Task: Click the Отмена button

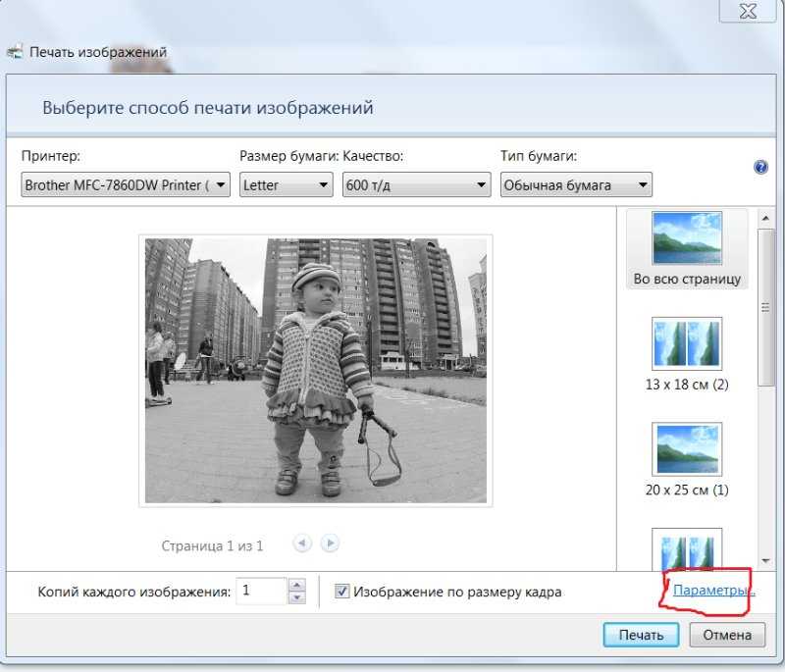Action: coord(727,635)
